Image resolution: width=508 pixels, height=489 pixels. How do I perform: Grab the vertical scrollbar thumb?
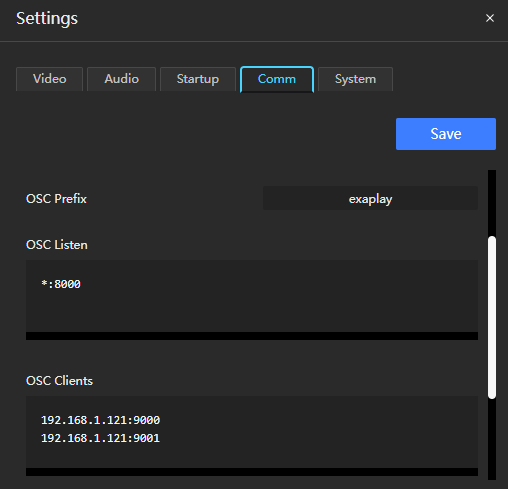coord(492,317)
